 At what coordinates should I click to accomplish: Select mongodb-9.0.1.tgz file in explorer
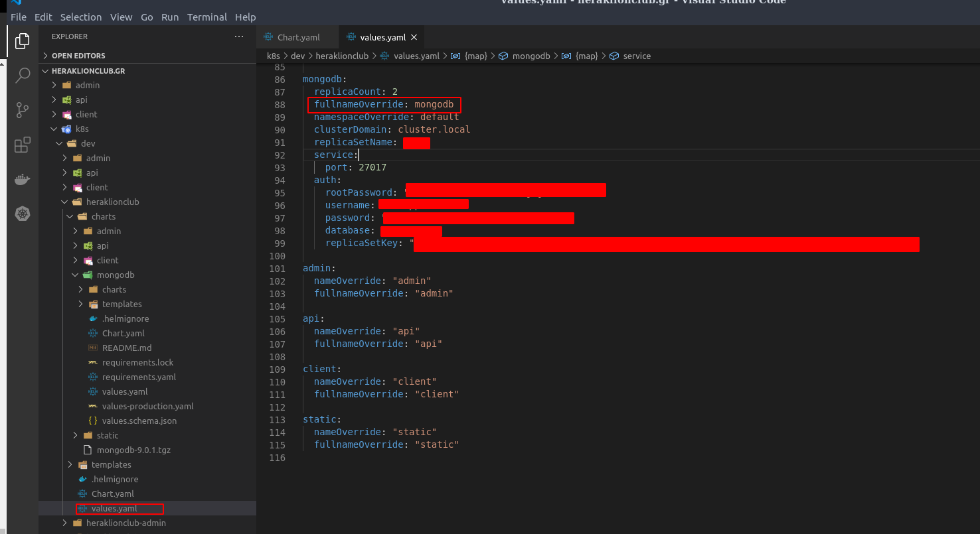[x=133, y=450]
